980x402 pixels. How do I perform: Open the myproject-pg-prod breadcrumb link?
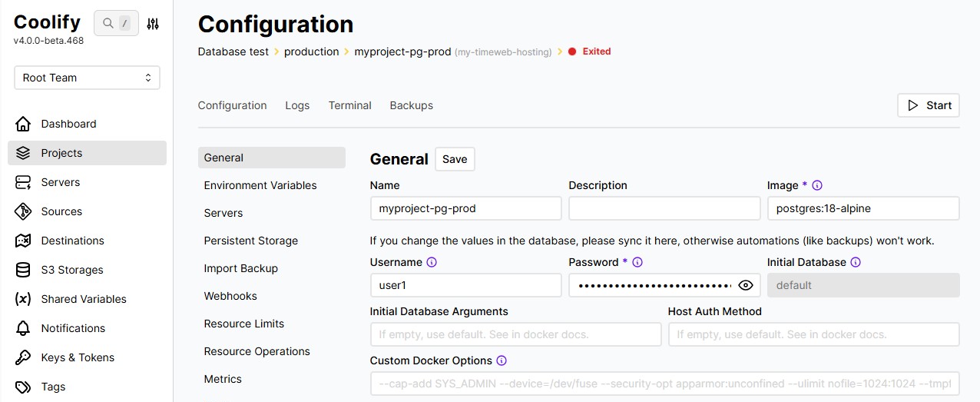[x=402, y=51]
